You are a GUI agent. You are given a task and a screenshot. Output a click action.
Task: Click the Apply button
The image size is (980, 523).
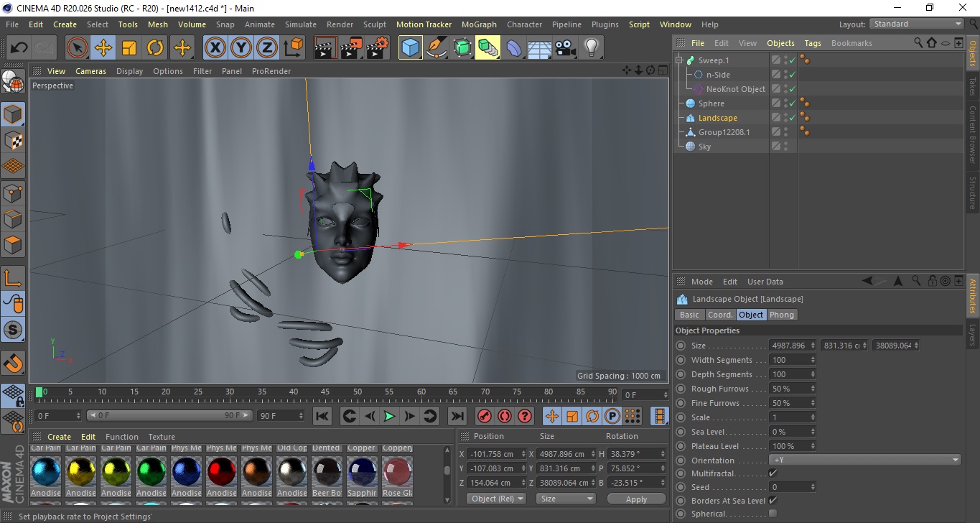(636, 499)
